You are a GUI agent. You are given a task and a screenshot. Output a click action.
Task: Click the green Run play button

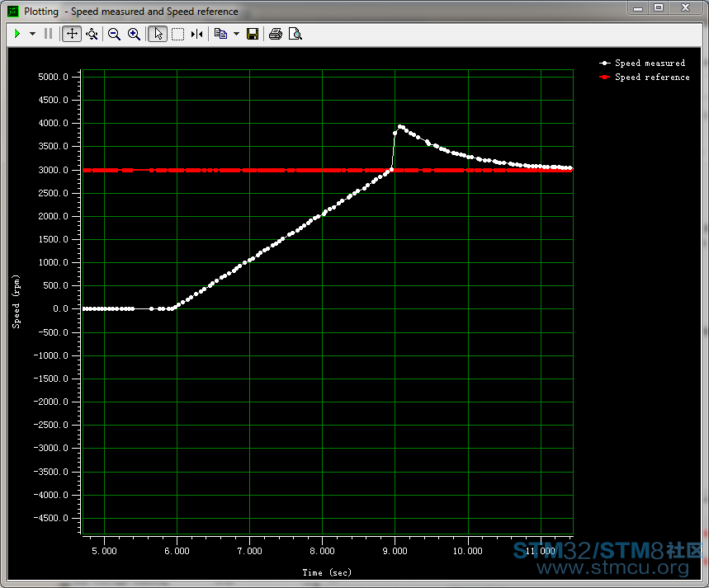pyautogui.click(x=17, y=34)
